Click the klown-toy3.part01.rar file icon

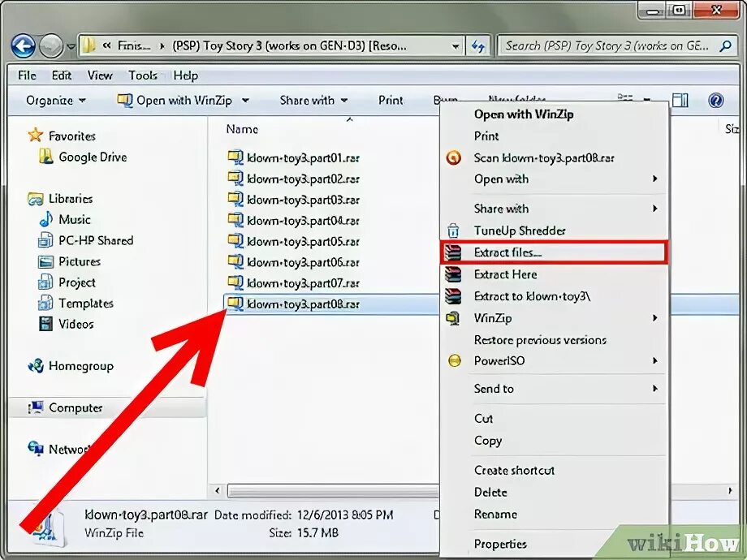235,157
